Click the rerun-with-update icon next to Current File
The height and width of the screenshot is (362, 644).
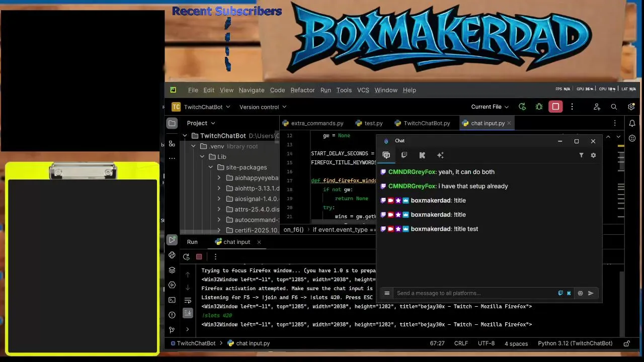pyautogui.click(x=522, y=107)
